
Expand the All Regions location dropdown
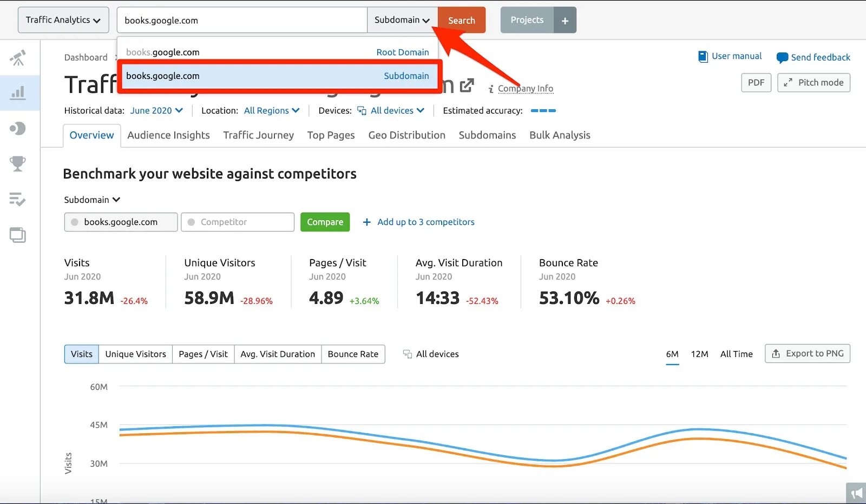[x=272, y=110]
